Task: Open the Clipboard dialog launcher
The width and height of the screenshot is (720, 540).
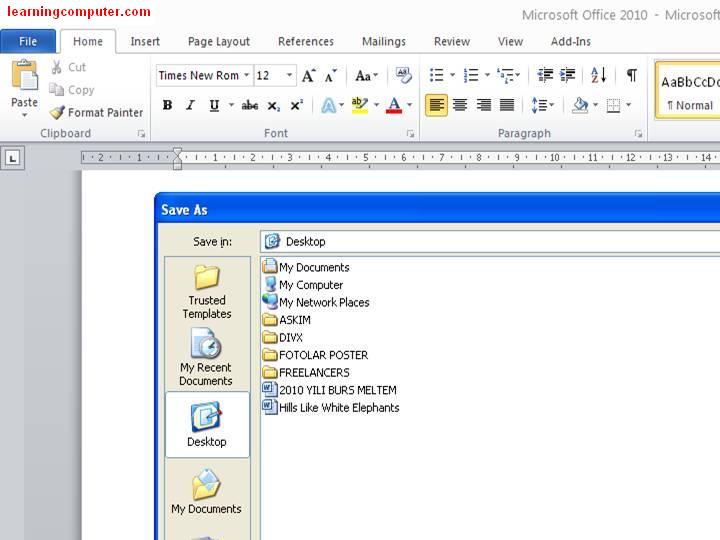Action: pyautogui.click(x=141, y=134)
